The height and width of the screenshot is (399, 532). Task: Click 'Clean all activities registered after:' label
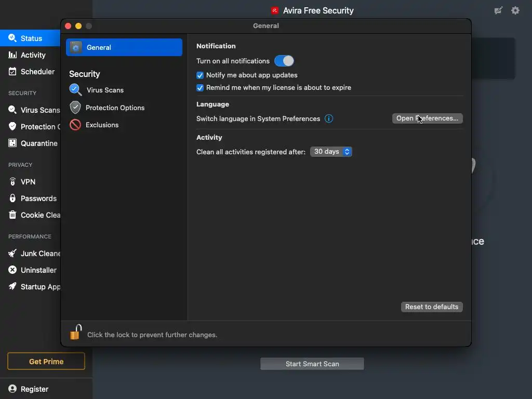pyautogui.click(x=251, y=152)
